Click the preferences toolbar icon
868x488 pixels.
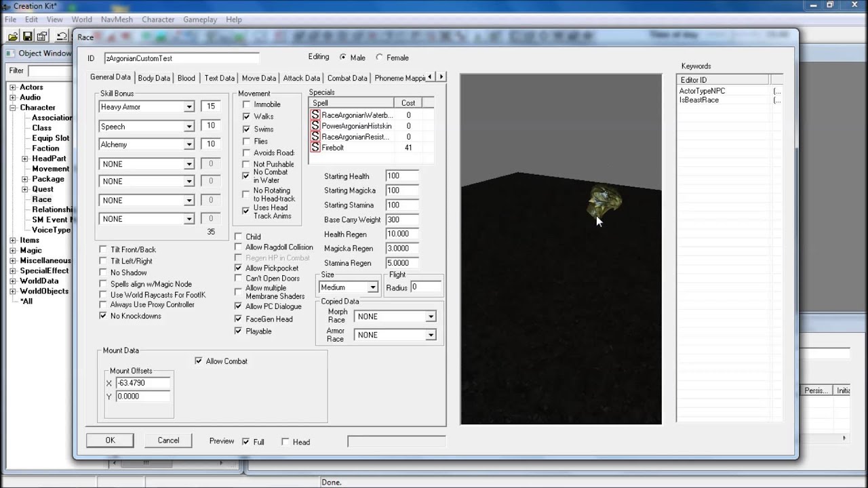[42, 36]
